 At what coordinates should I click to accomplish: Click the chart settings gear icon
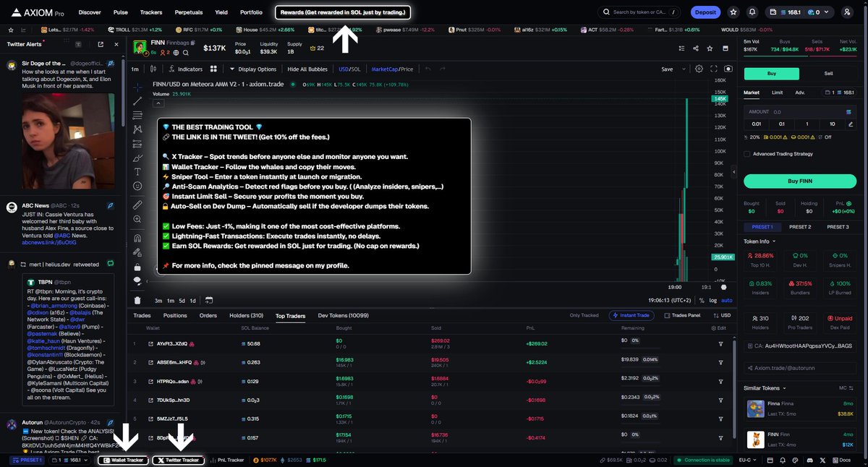pos(699,69)
